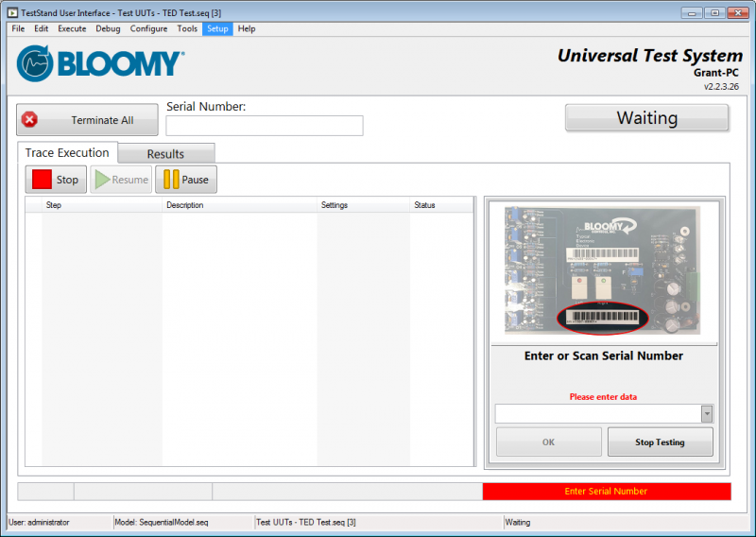Switch to the Trace Execution tab
This screenshot has width=756, height=537.
coord(67,153)
